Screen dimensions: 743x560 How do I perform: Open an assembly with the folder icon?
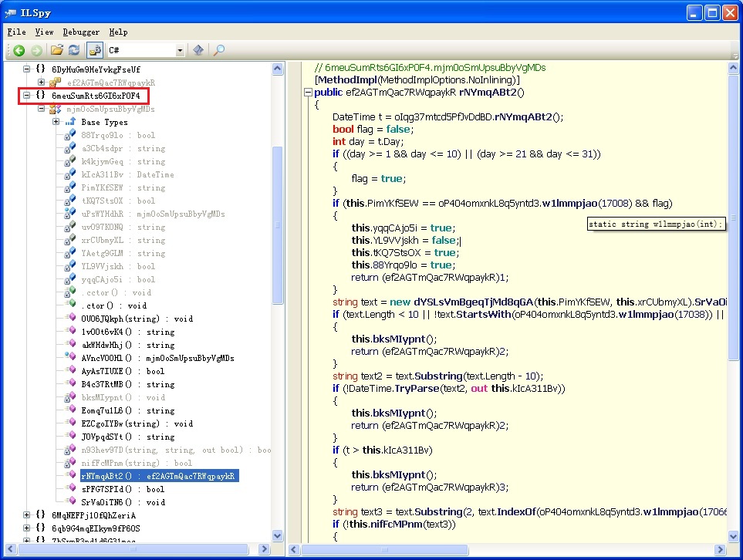(x=57, y=49)
